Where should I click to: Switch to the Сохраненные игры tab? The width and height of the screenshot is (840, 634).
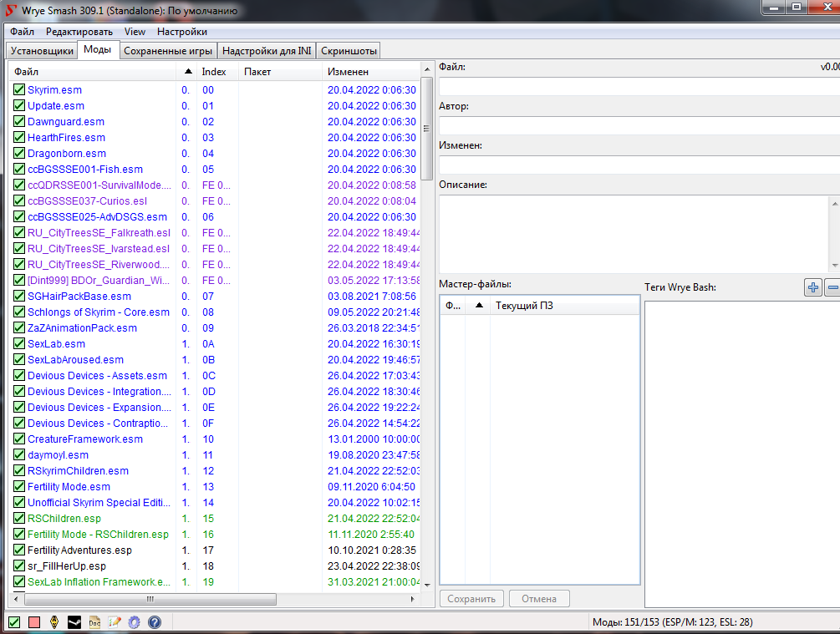(167, 51)
